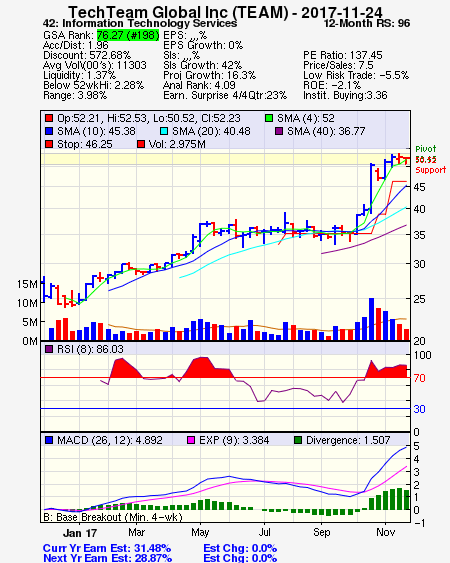
Task: Click the purple RSI (8) legend swatch
Action: click(x=49, y=349)
